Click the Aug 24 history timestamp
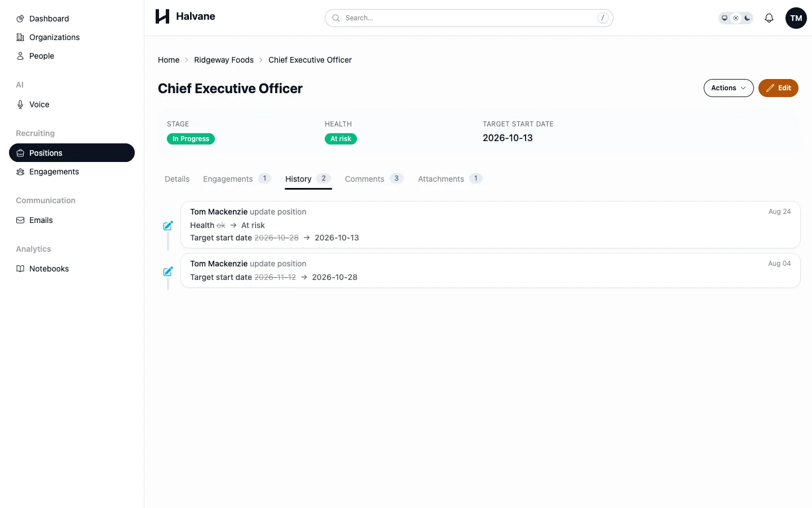 click(779, 212)
